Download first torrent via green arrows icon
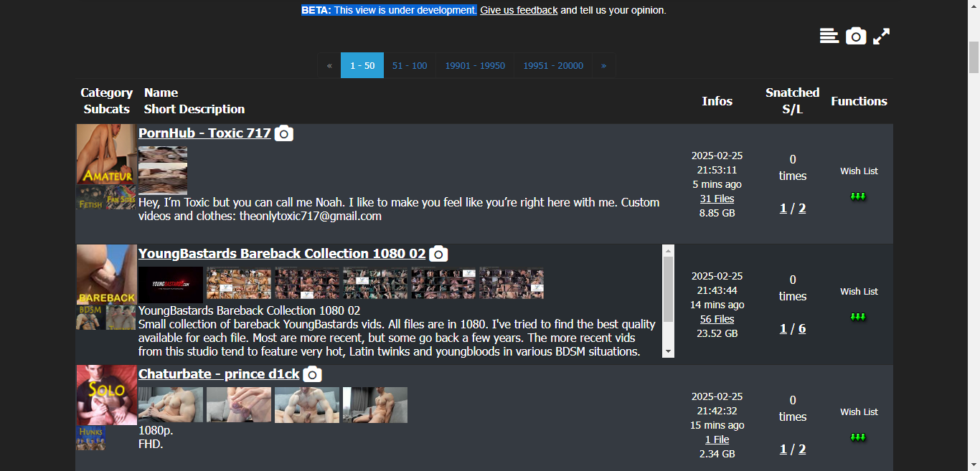Viewport: 980px width, 471px height. click(859, 196)
